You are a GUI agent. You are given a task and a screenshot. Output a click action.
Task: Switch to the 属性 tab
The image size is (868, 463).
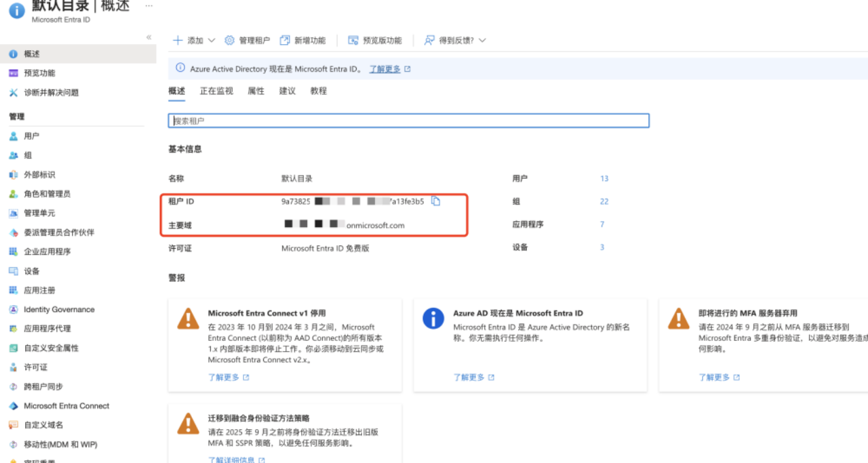point(256,91)
